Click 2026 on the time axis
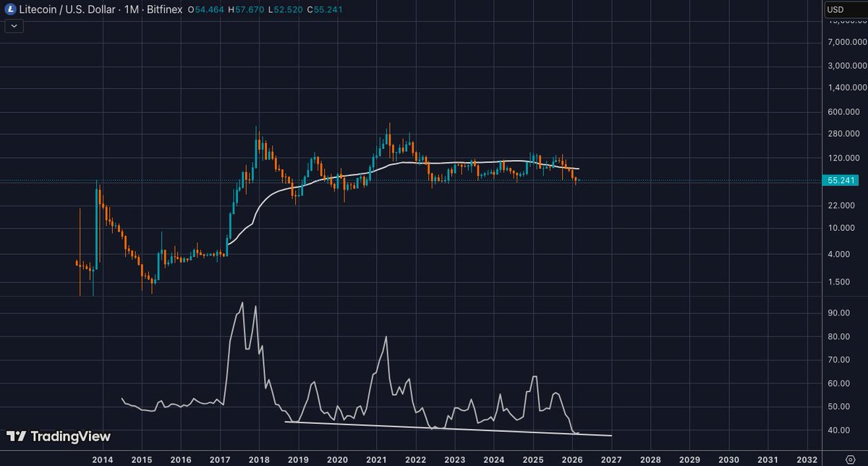 pyautogui.click(x=572, y=459)
